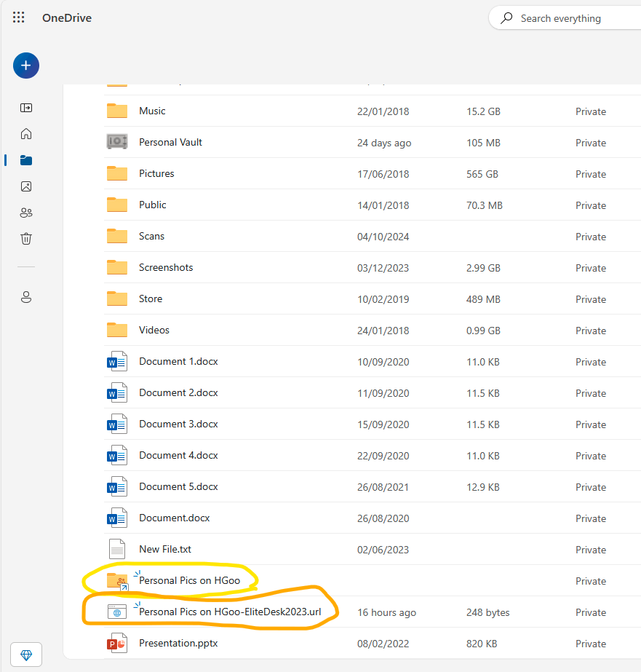Image resolution: width=641 pixels, height=672 pixels.
Task: Open the account person icon in sidebar
Action: tap(26, 297)
